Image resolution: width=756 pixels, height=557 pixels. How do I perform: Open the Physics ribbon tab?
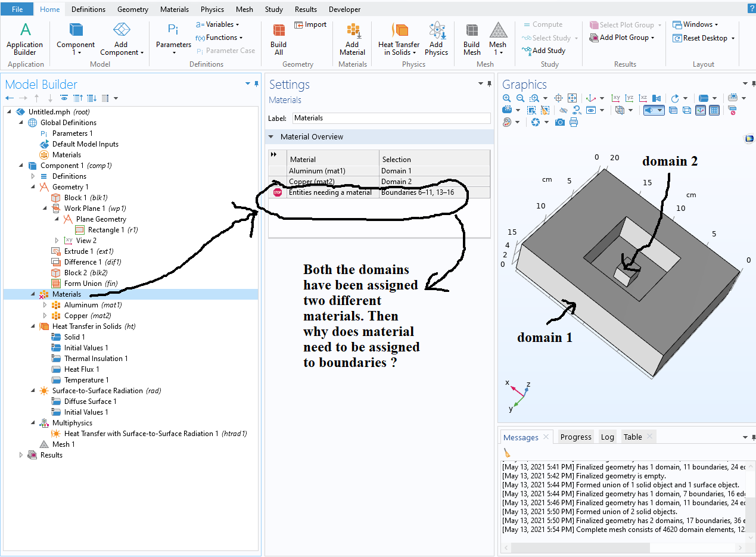click(x=212, y=10)
